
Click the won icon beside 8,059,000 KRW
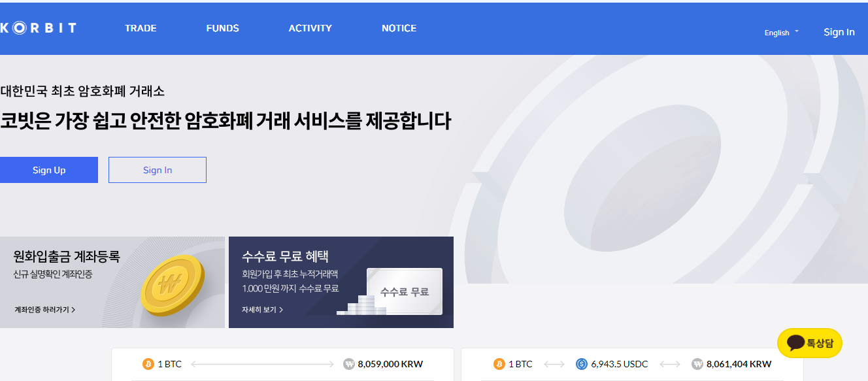point(349,364)
